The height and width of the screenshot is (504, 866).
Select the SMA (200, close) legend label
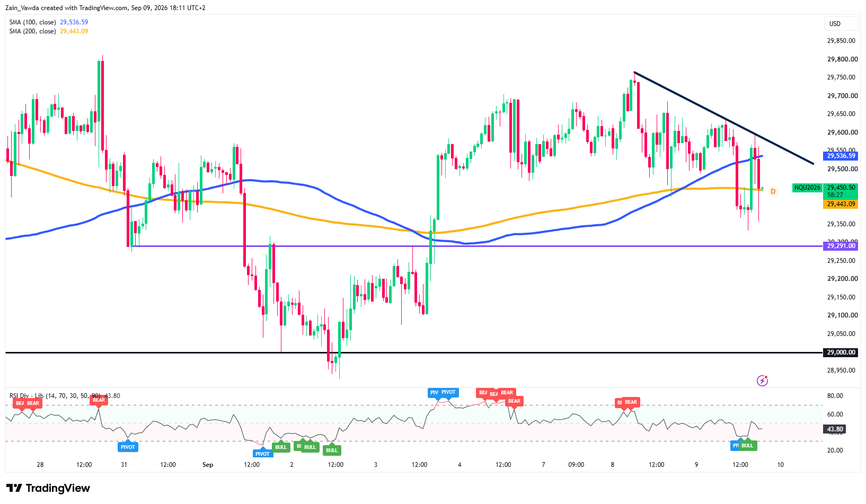coord(32,31)
